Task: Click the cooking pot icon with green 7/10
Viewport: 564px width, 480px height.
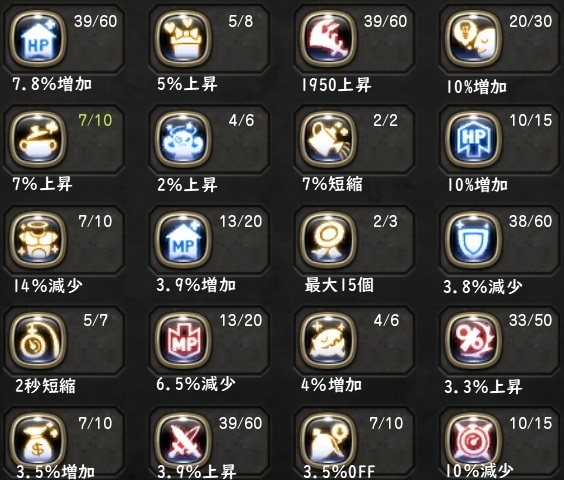Action: 38,139
